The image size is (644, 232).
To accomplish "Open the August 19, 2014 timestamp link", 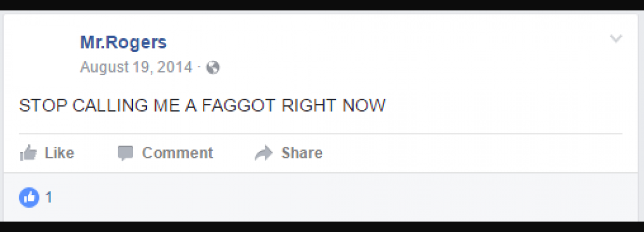I will [x=136, y=67].
